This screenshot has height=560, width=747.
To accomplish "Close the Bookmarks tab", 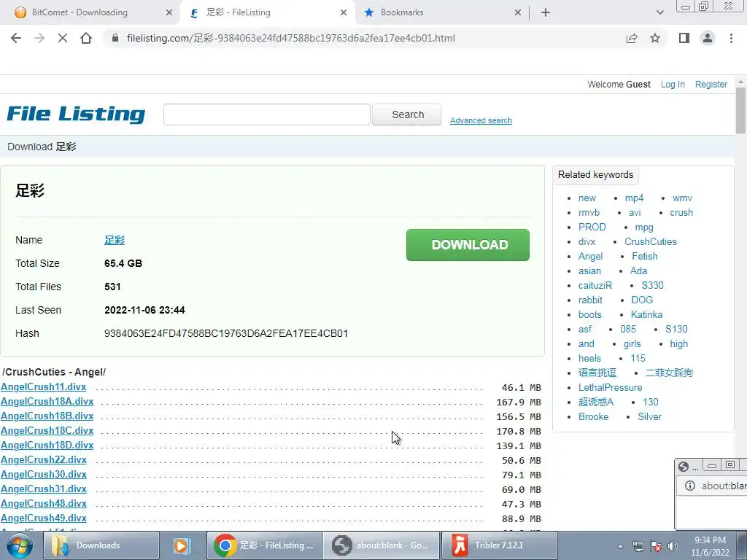I will (518, 12).
